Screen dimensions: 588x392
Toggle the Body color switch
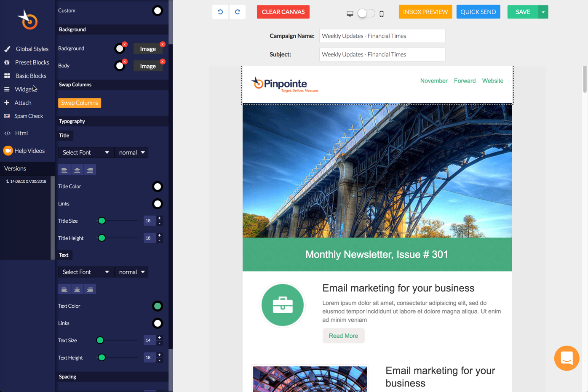[x=120, y=66]
